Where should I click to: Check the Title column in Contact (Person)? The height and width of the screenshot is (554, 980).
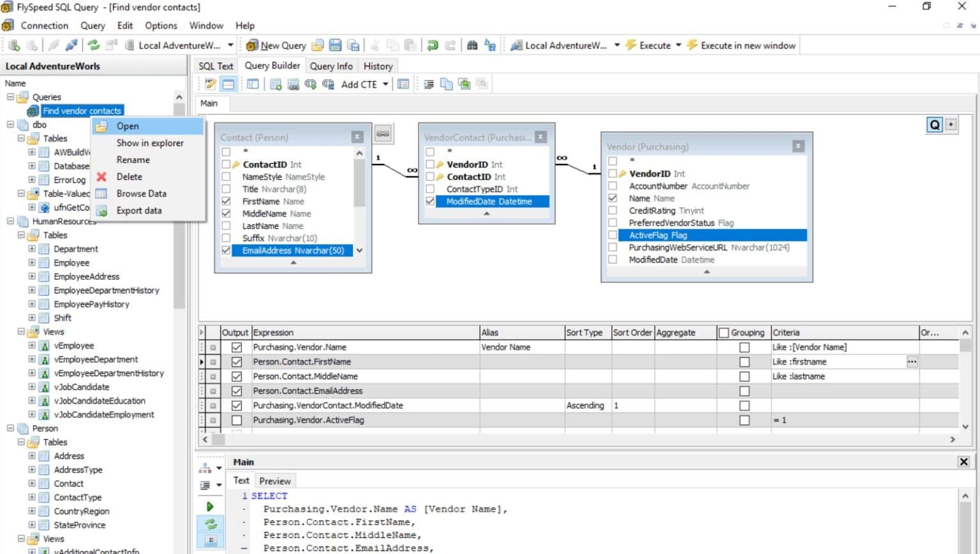click(x=226, y=189)
